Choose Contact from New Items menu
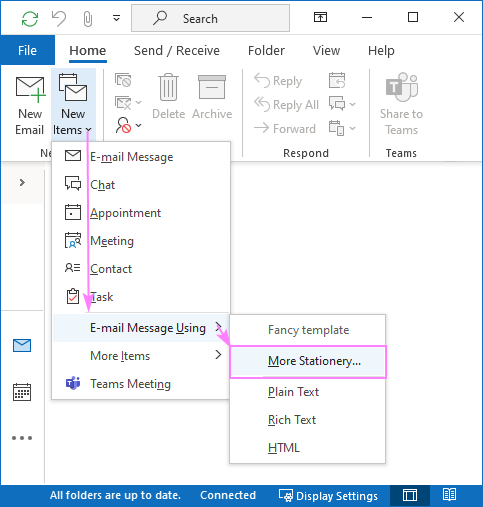The height and width of the screenshot is (507, 483). click(x=141, y=269)
